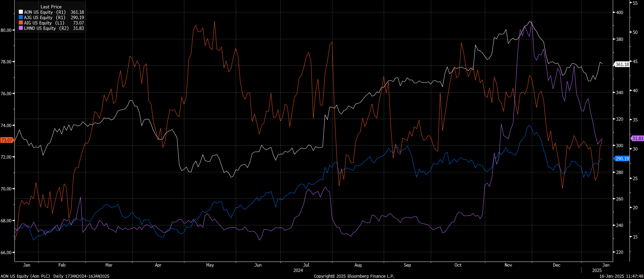Click the 280 right axis label
The image size is (644, 279).
tap(619, 172)
